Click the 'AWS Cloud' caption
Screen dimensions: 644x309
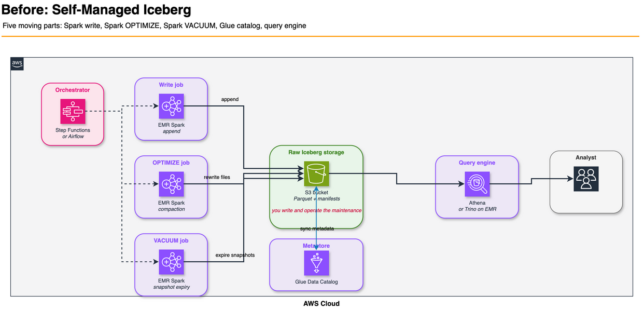point(321,303)
